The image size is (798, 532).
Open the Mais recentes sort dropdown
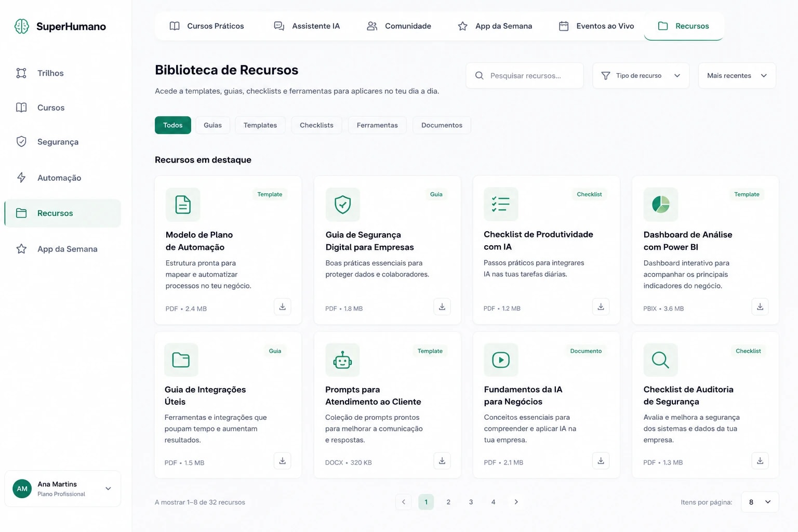point(737,76)
